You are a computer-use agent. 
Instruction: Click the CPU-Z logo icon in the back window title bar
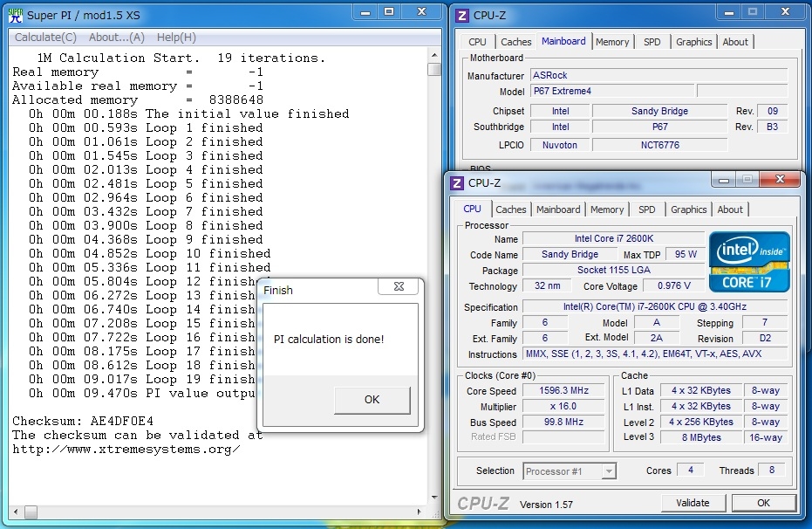462,16
